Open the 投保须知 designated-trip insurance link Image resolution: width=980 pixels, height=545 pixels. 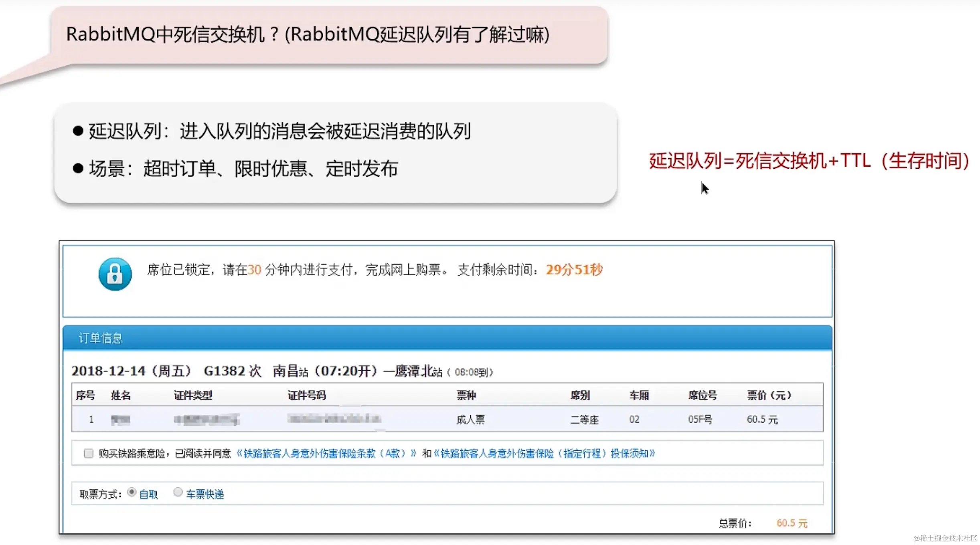(x=544, y=453)
